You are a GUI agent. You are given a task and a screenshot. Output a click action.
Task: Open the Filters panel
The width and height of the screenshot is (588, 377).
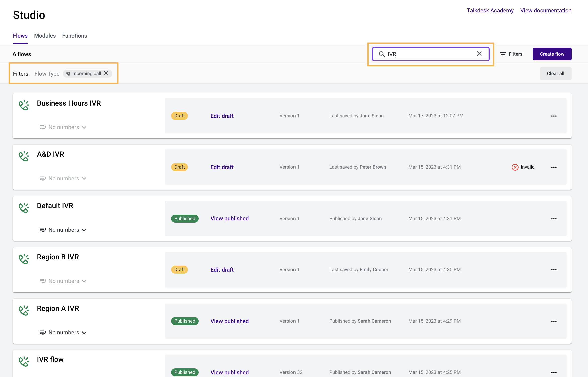(x=511, y=54)
